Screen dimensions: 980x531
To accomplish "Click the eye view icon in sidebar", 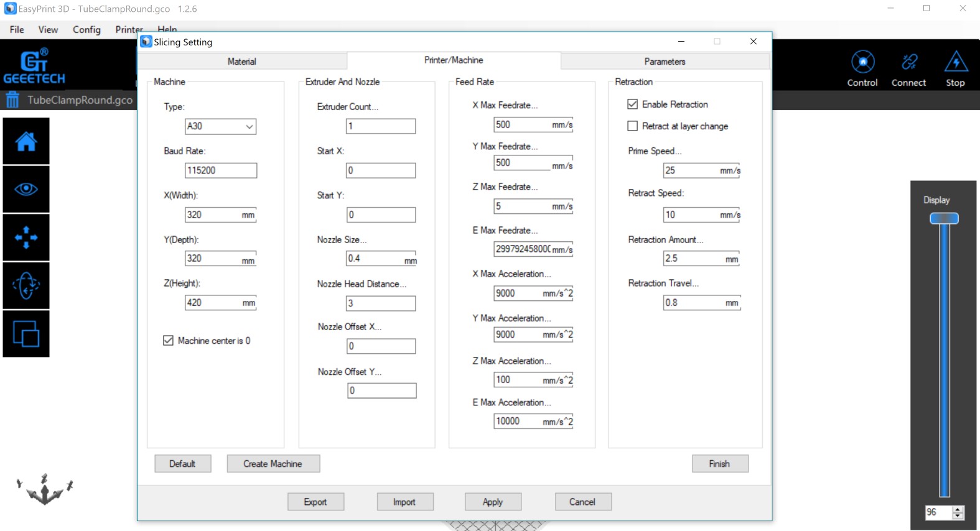I will (26, 190).
